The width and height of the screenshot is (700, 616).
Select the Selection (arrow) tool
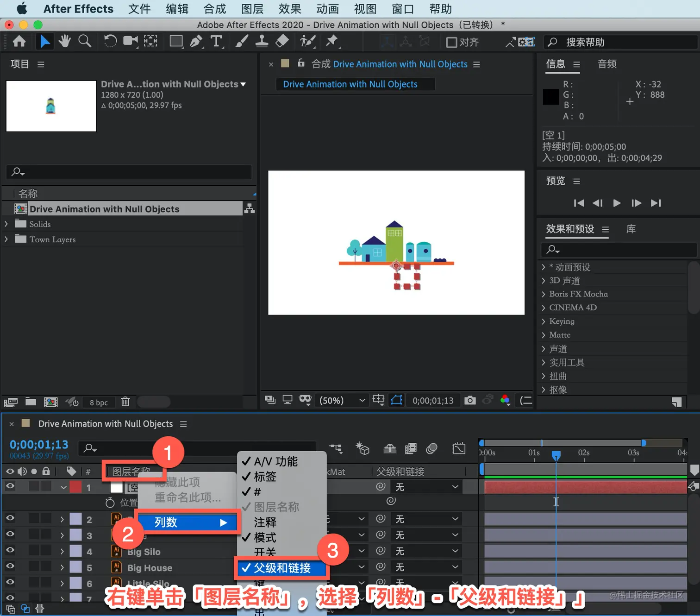45,42
